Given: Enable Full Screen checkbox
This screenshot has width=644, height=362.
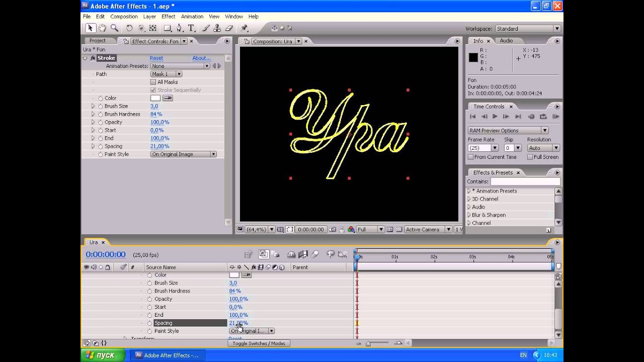Looking at the screenshot, I should coord(530,157).
